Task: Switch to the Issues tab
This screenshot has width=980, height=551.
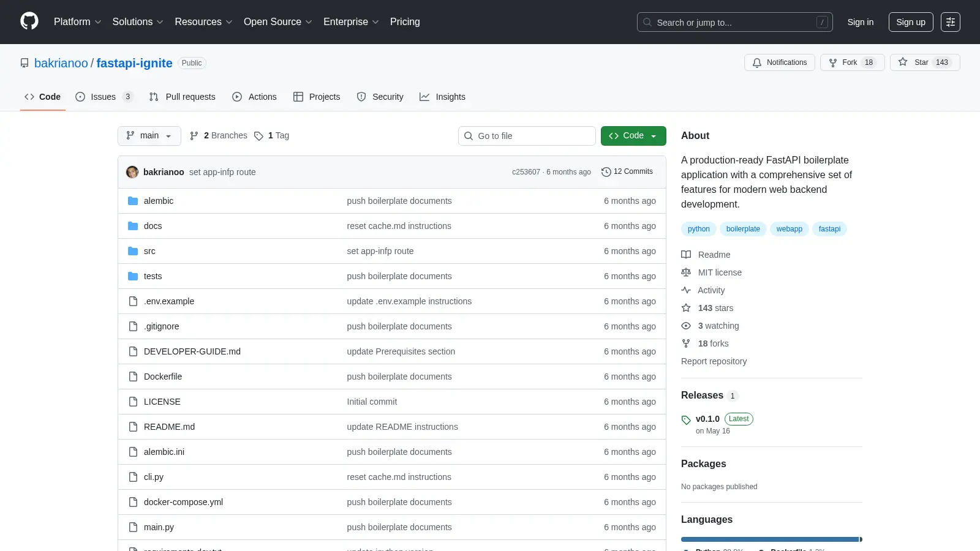Action: (x=104, y=97)
